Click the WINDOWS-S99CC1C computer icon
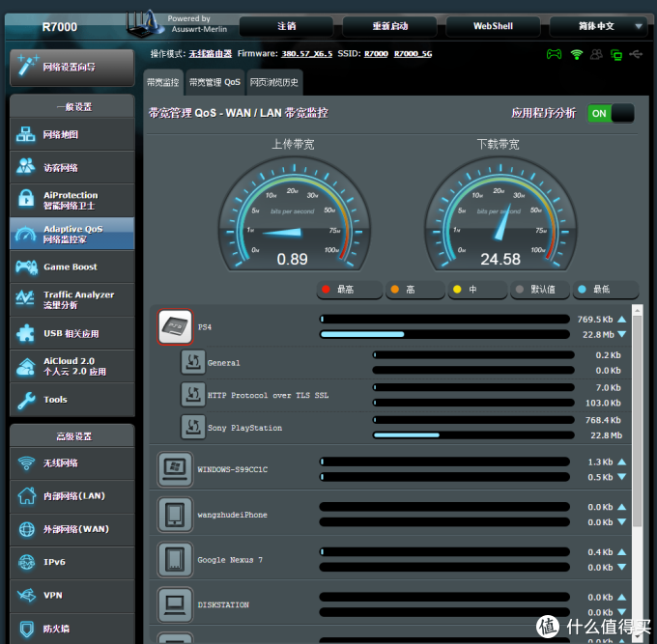657x644 pixels. [x=175, y=469]
